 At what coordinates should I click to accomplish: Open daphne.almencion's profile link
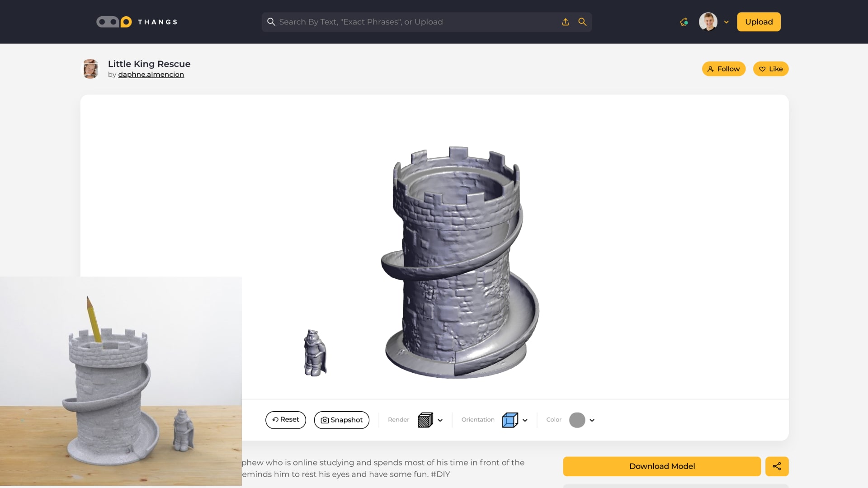point(151,74)
